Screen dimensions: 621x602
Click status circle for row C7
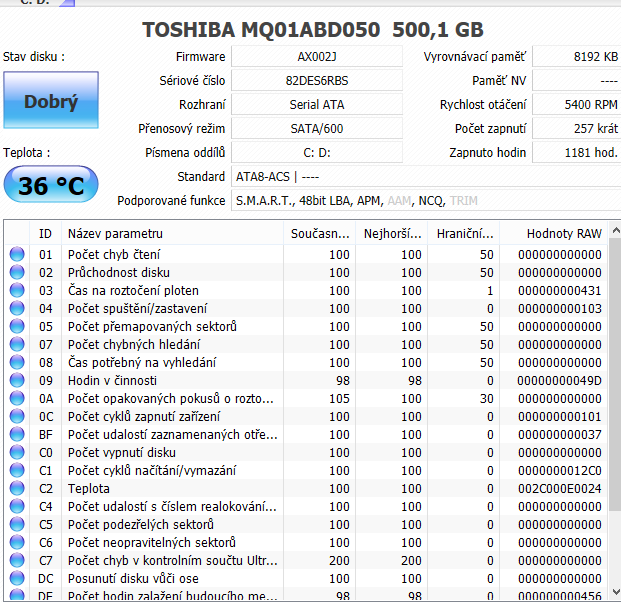(x=17, y=560)
